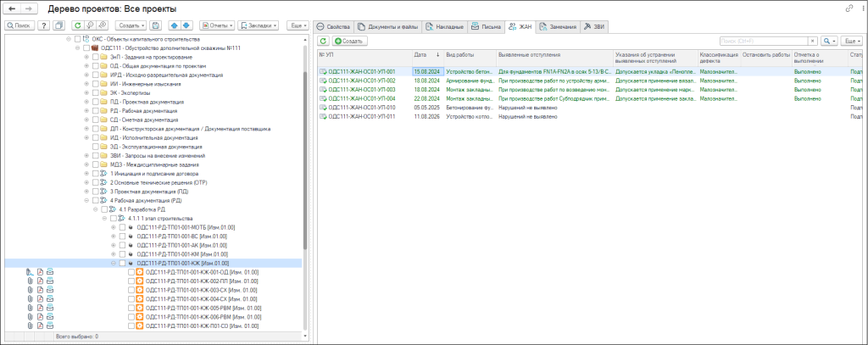Viewport: 868px width, 345px height.
Task: Open the search magnifier dropdown in ЖАН panel
Action: (x=829, y=41)
